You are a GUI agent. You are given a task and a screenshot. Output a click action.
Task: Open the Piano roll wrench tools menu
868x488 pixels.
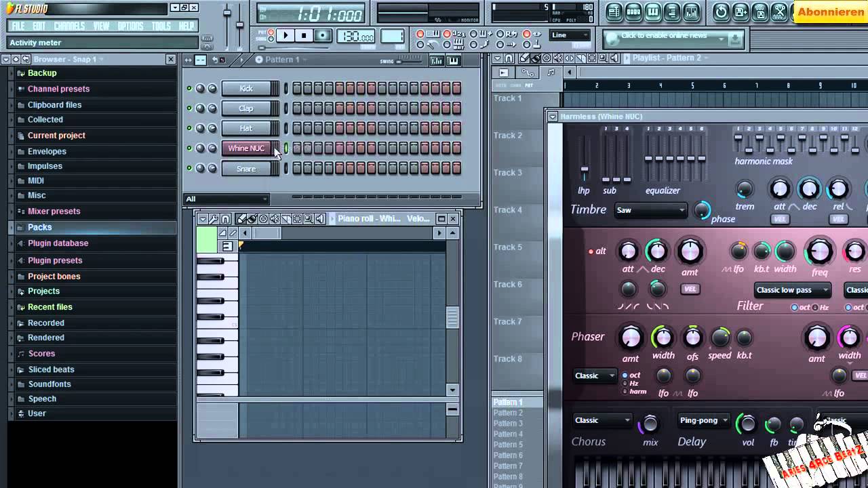coord(214,219)
